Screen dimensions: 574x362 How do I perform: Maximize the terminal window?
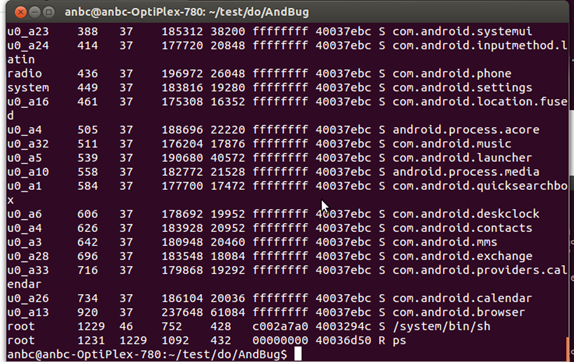tap(48, 12)
